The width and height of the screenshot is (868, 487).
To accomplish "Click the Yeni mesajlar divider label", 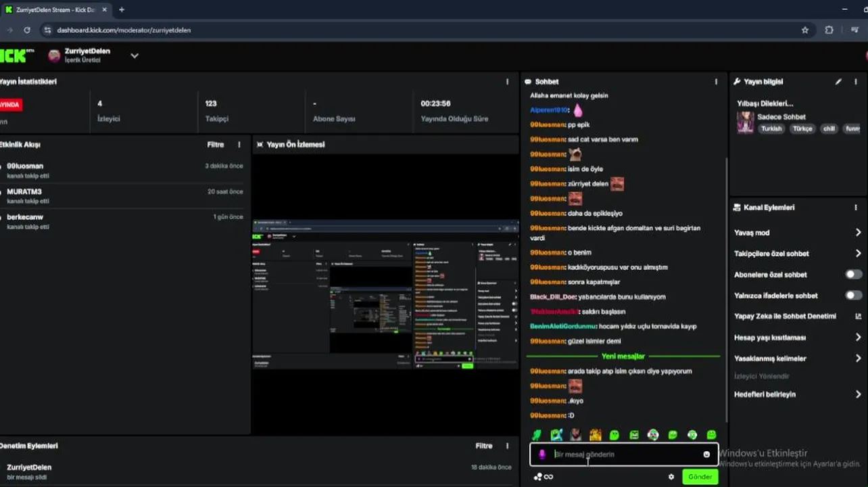I will (x=623, y=356).
